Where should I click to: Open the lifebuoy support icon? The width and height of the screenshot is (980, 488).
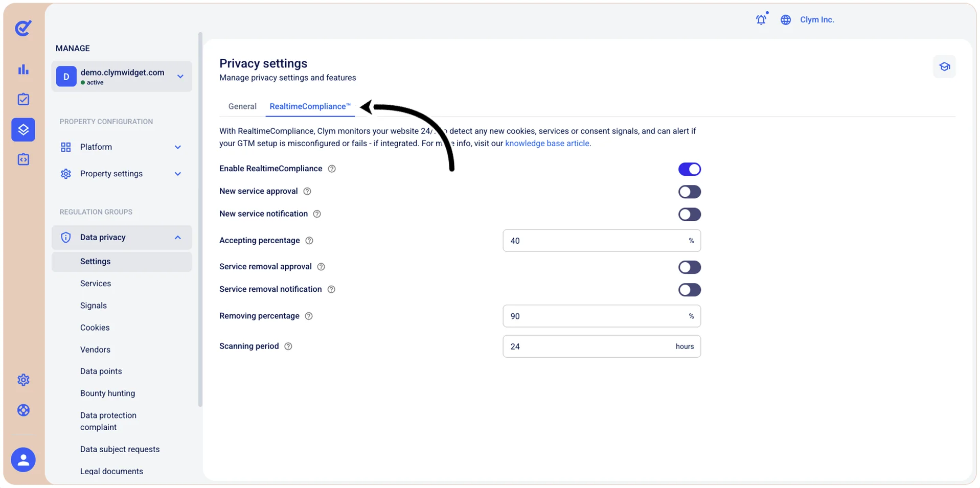(x=24, y=410)
